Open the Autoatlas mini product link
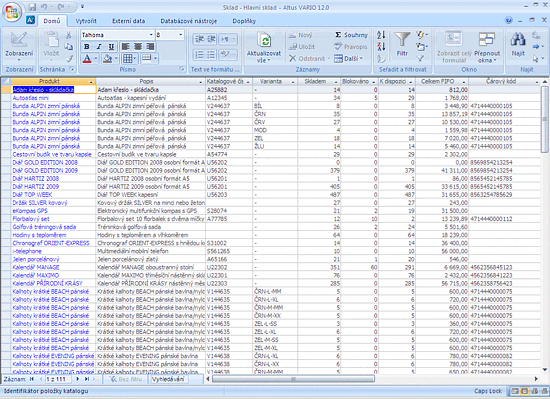 click(31, 98)
